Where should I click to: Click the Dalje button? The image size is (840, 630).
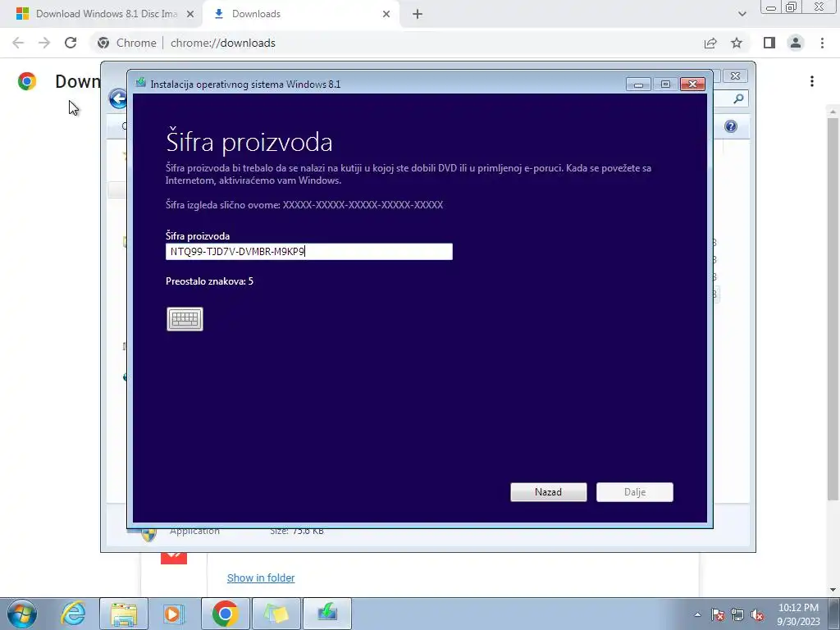[x=635, y=492]
